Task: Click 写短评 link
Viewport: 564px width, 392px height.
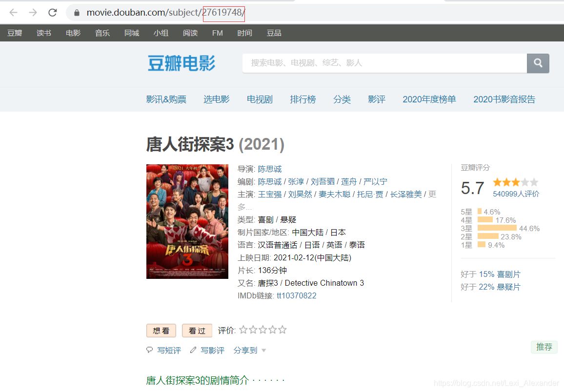Action: [x=169, y=351]
